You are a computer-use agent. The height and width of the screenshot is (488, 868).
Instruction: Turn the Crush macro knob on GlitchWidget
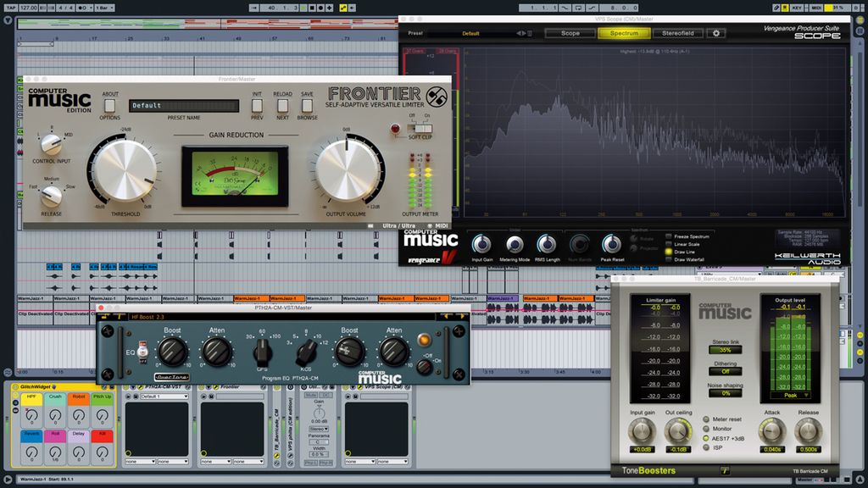[55, 416]
